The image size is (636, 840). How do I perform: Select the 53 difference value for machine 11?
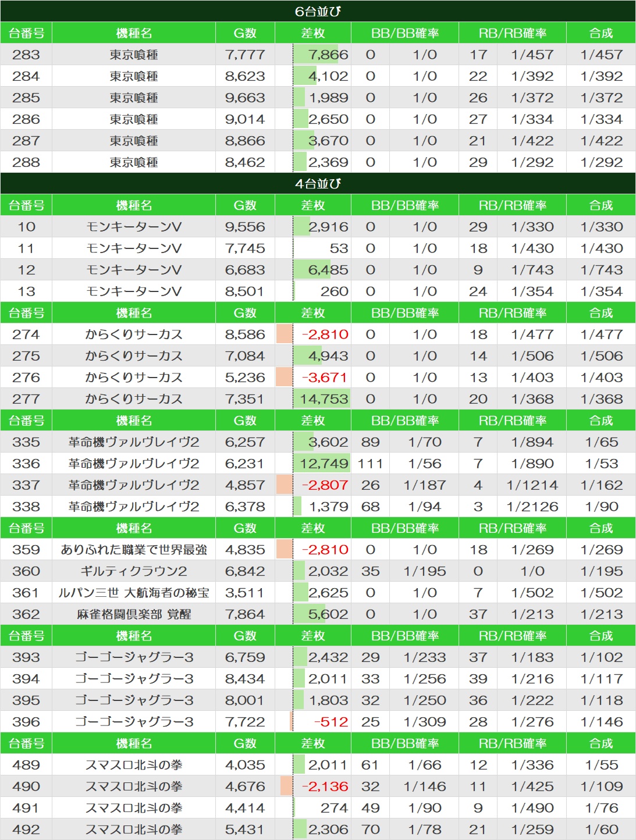339,248
